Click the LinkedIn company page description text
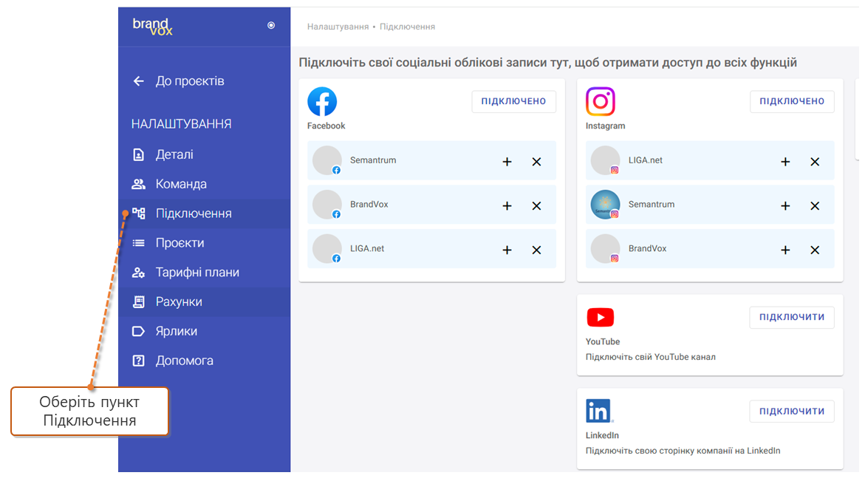Screen dimensions: 868x481 683,451
